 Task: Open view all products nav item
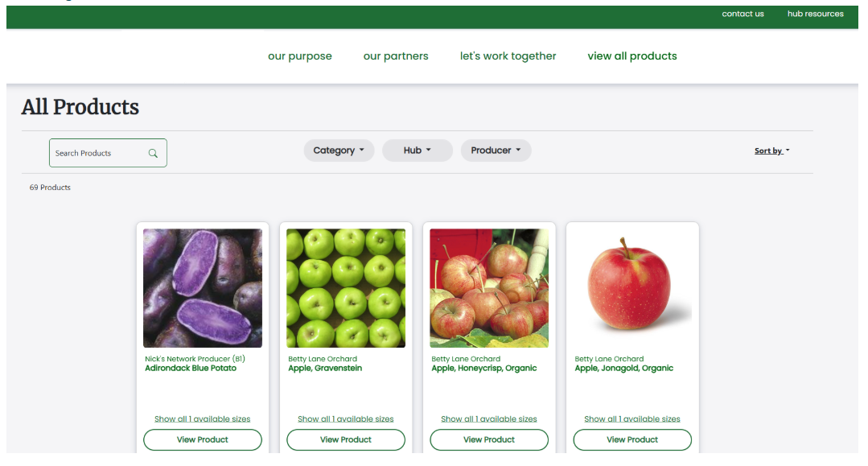(632, 56)
